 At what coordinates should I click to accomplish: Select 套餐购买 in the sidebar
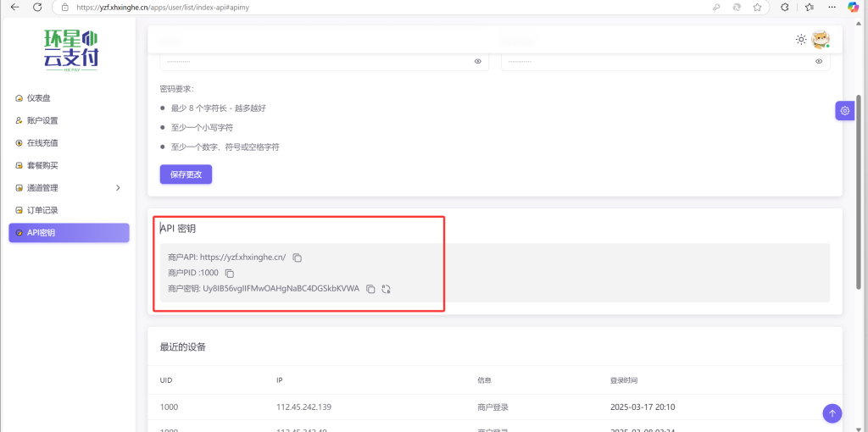pos(42,165)
